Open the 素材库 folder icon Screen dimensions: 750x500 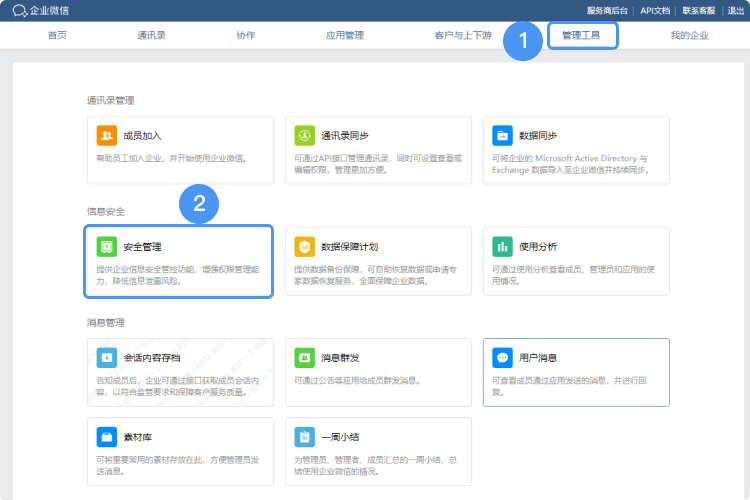(107, 437)
